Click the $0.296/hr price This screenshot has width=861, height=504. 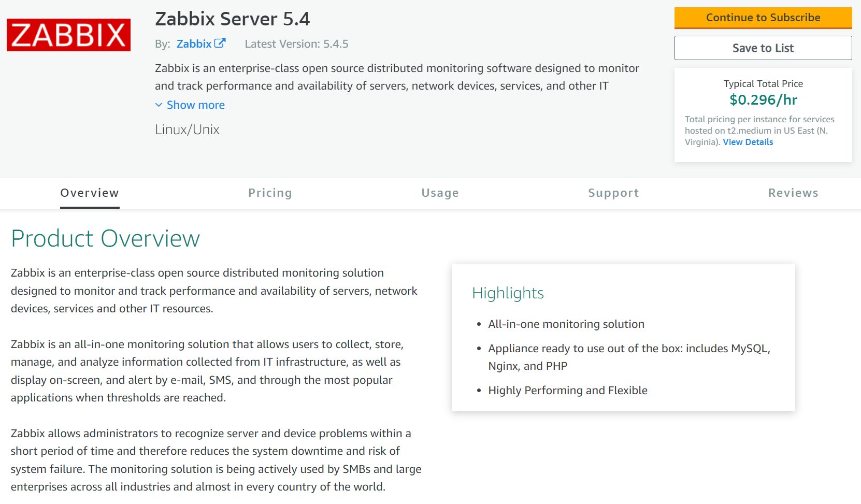pos(763,99)
